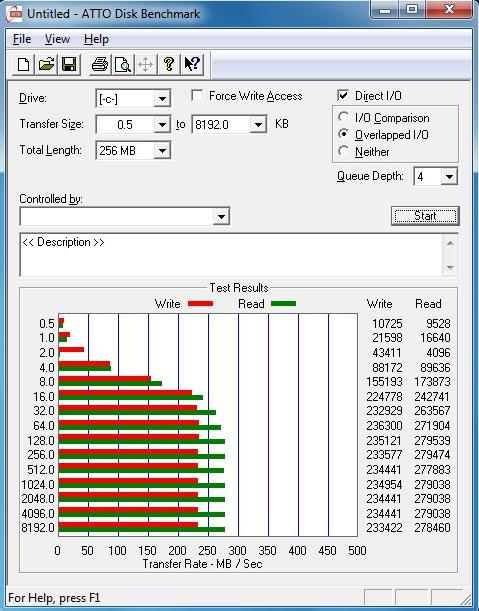Viewport: 479px width, 611px height.
Task: Click the Transfer Rate - MB / Sec axis label
Action: 202,564
